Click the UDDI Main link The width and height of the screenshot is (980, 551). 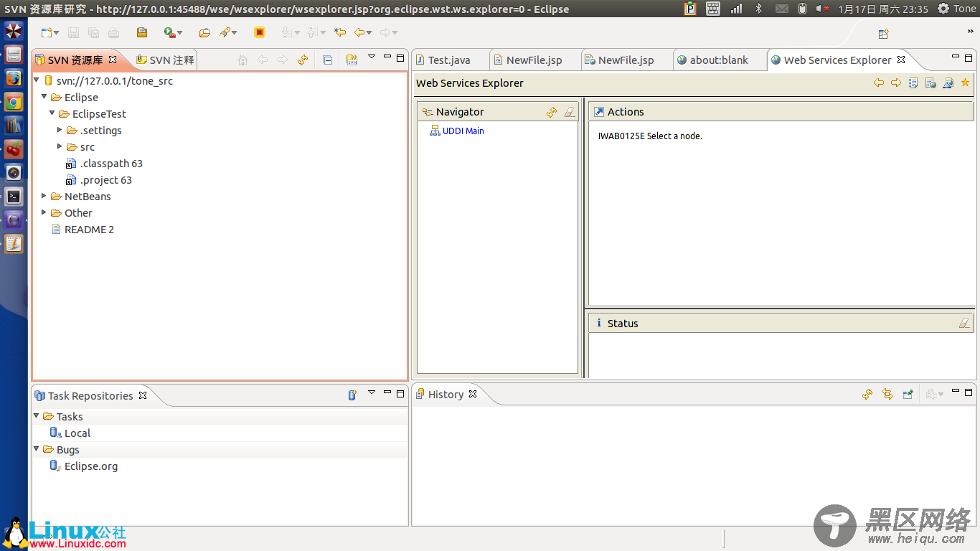(x=463, y=131)
